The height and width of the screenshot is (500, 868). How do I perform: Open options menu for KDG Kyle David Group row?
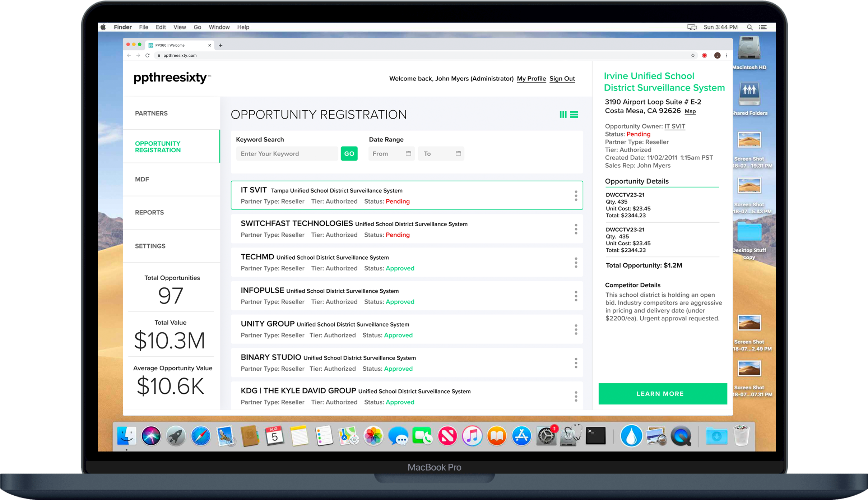click(576, 396)
